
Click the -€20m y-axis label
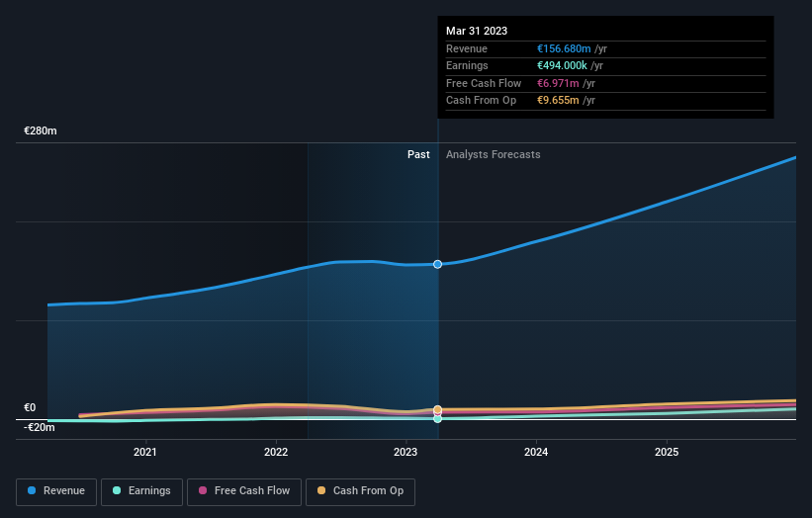coord(39,427)
